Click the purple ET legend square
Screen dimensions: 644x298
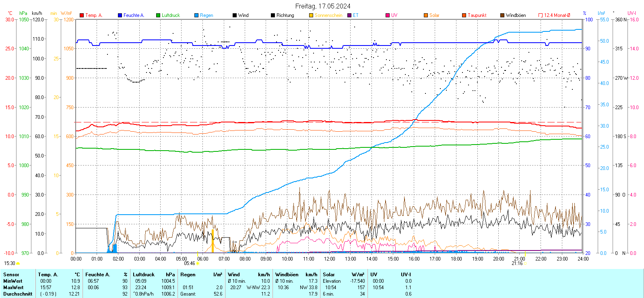coord(349,15)
